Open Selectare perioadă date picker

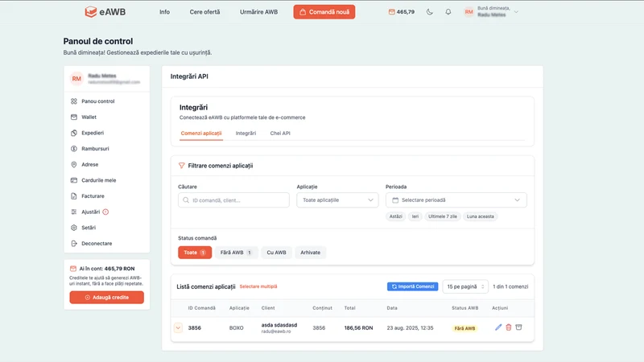pyautogui.click(x=456, y=200)
